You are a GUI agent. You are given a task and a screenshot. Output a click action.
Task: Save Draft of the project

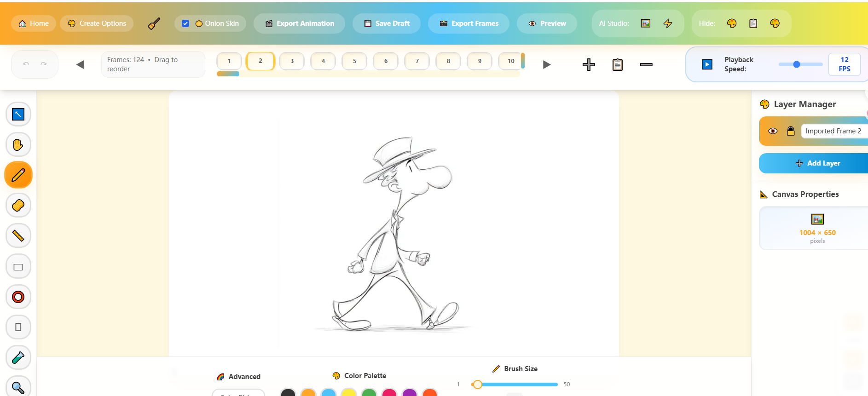point(387,23)
